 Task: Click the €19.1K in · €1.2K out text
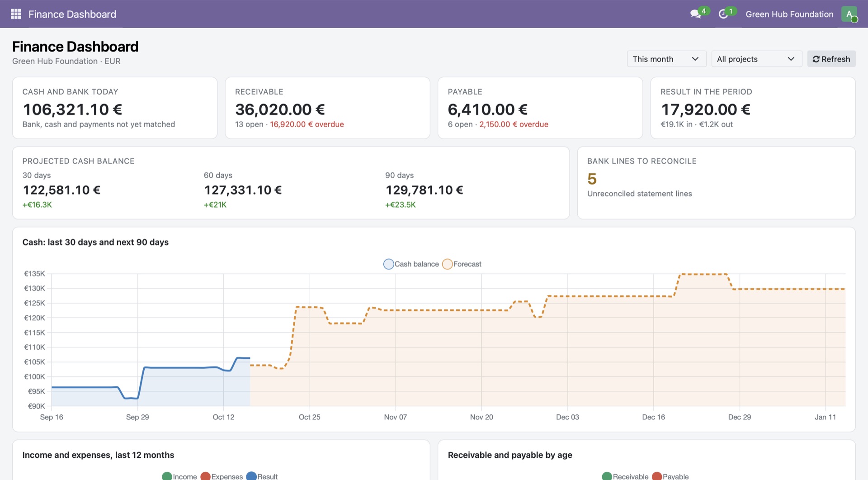697,124
